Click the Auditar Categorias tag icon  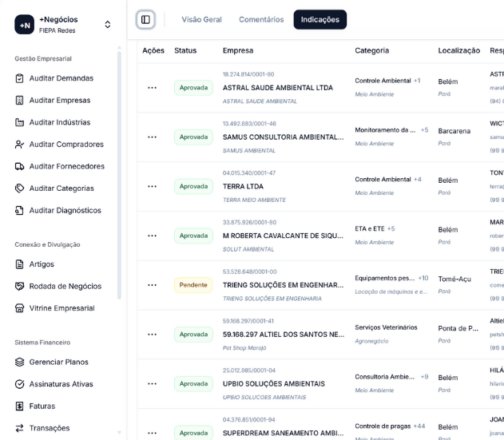click(20, 188)
